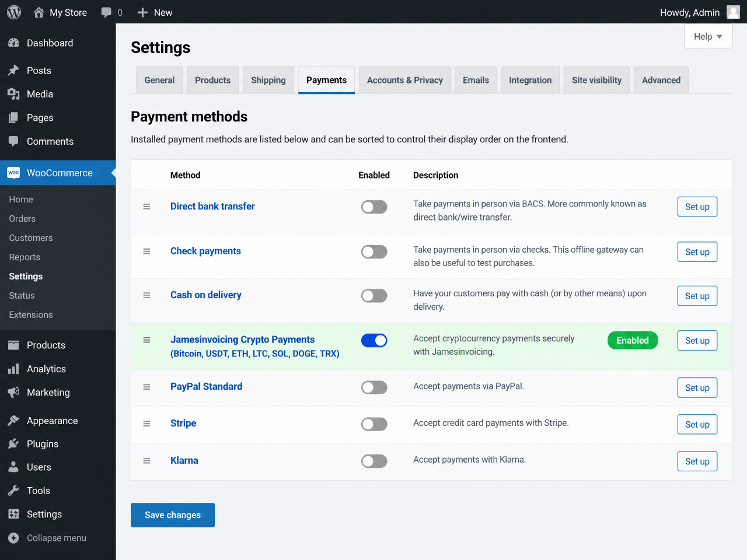Click the WordPress logo in admin bar
The width and height of the screenshot is (747, 560).
(14, 12)
